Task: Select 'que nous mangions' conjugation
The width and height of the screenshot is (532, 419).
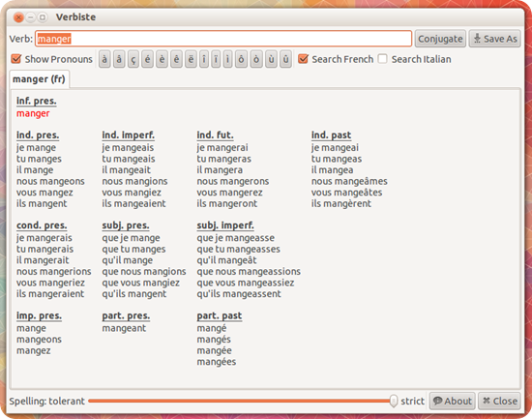Action: [144, 272]
